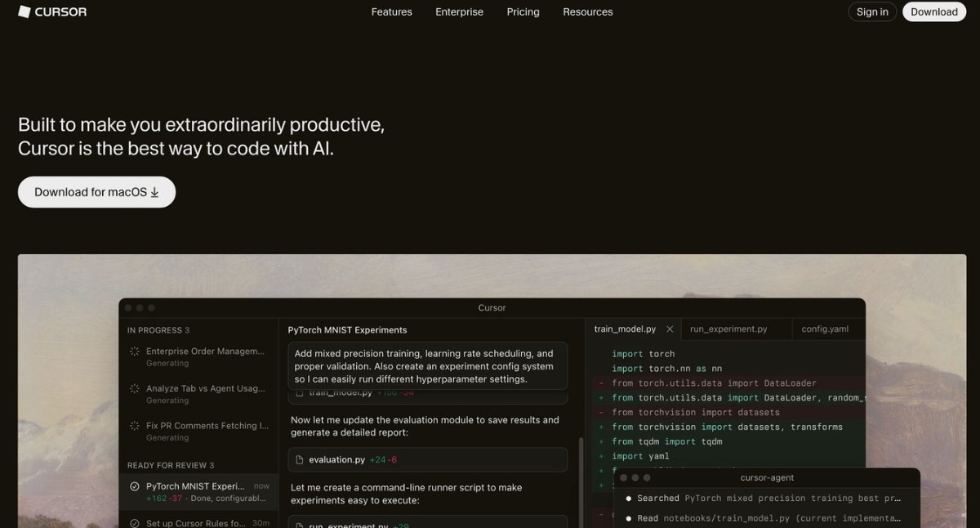This screenshot has width=980, height=528.
Task: Open the Features menu
Action: coord(391,11)
